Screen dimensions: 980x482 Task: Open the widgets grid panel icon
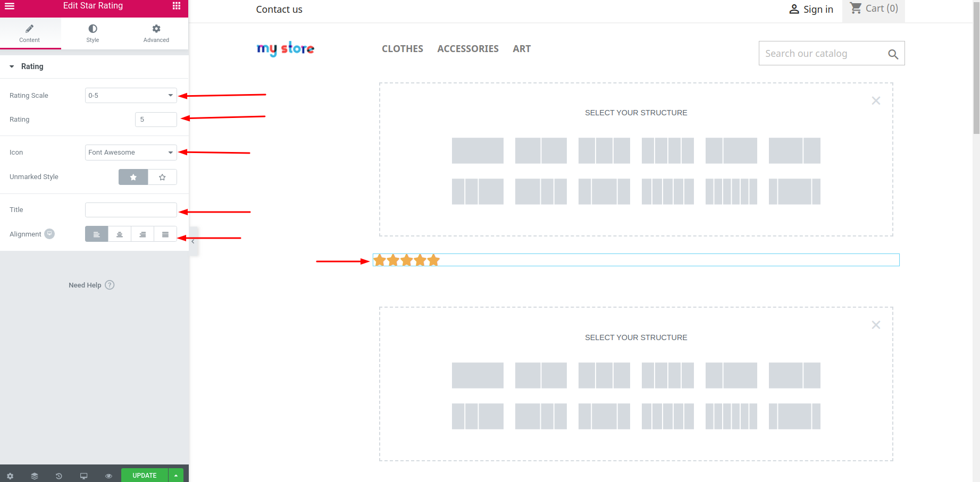point(177,6)
